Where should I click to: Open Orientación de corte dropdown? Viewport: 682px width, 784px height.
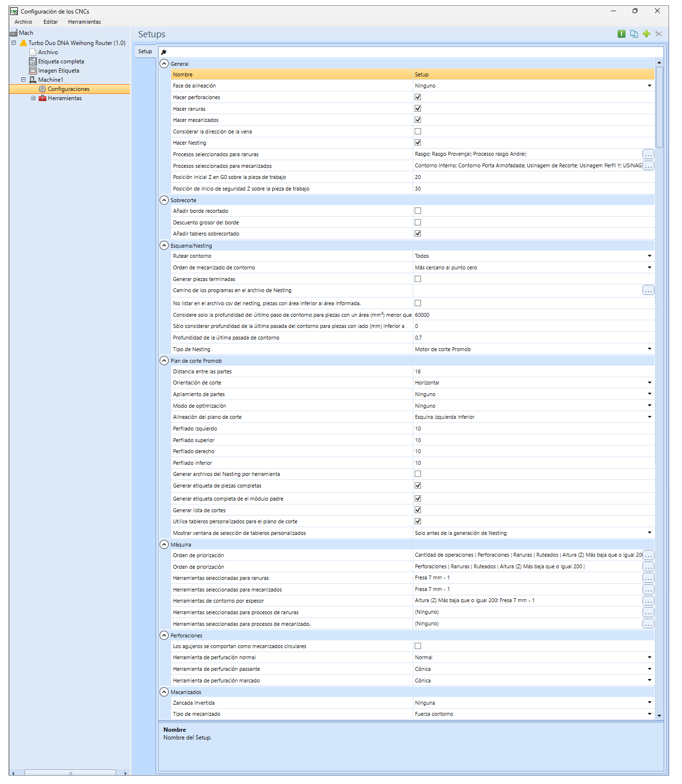click(x=649, y=383)
